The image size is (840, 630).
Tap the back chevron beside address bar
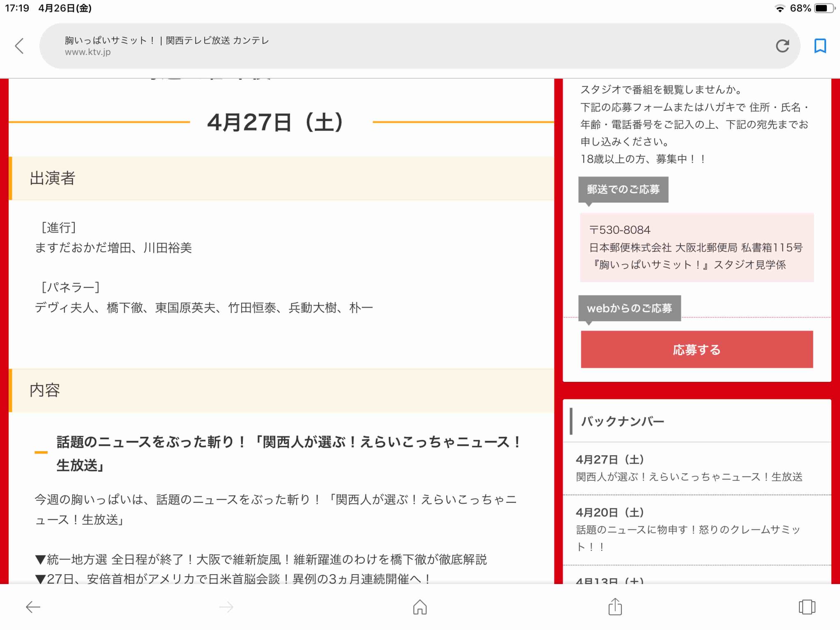tap(19, 46)
